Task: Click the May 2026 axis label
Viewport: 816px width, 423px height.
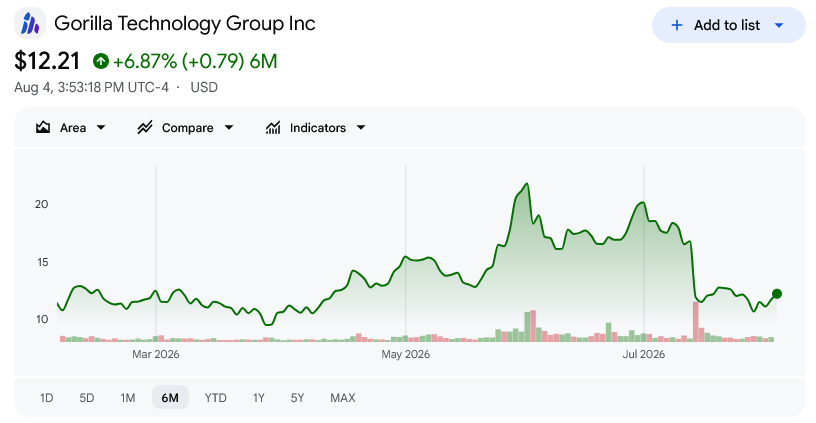Action: (x=405, y=354)
